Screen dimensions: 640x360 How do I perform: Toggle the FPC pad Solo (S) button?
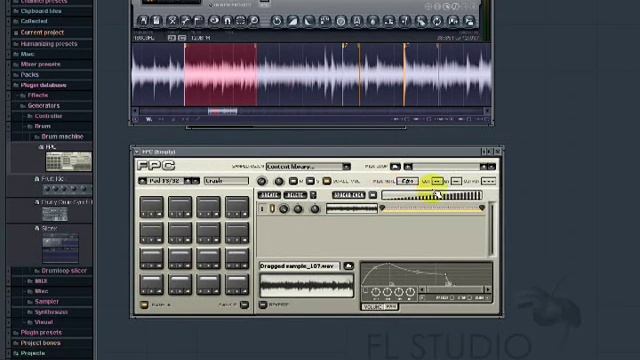pos(310,181)
